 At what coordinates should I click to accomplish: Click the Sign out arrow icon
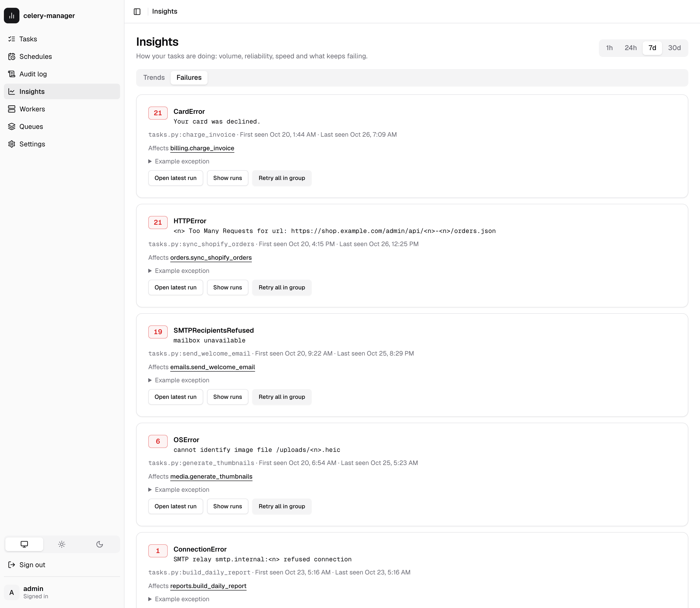12,564
